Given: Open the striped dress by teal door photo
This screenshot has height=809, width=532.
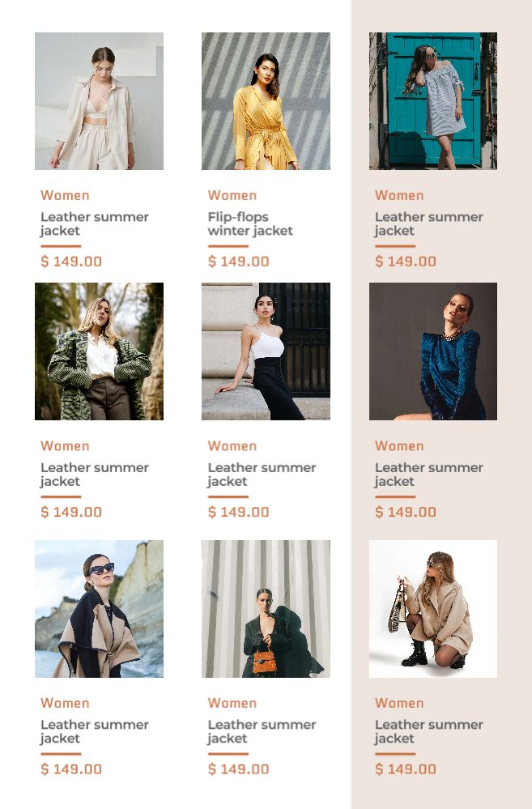Looking at the screenshot, I should point(433,101).
